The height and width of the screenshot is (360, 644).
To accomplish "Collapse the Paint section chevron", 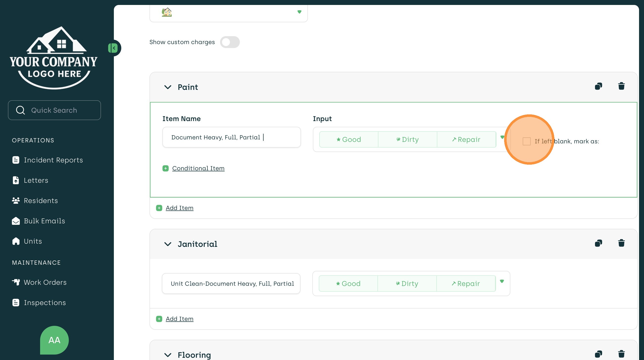I will pos(168,87).
